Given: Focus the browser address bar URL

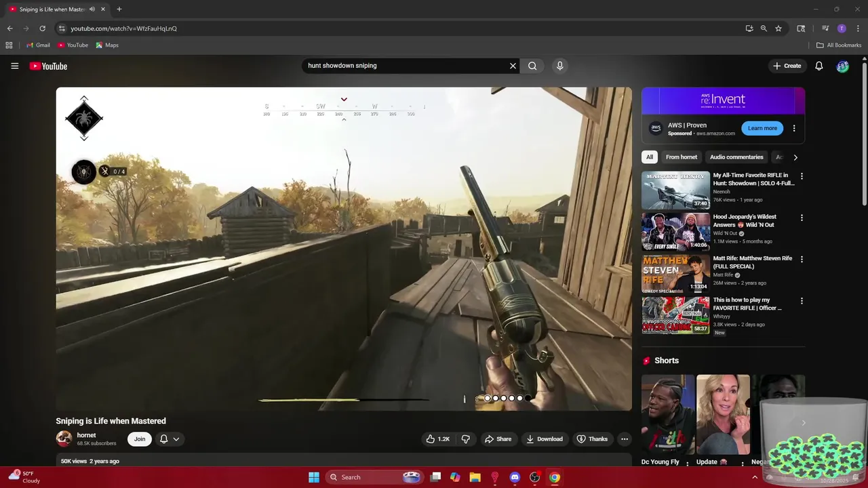Looking at the screenshot, I should (123, 28).
